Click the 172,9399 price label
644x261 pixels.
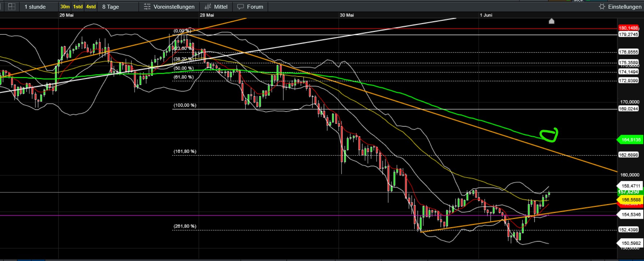click(628, 81)
